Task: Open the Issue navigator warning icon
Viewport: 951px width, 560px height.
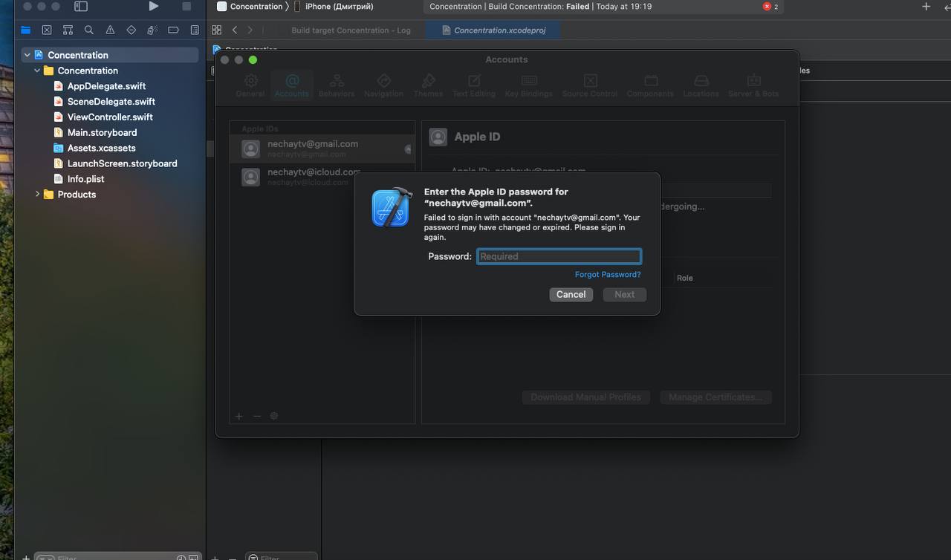Action: (x=110, y=30)
